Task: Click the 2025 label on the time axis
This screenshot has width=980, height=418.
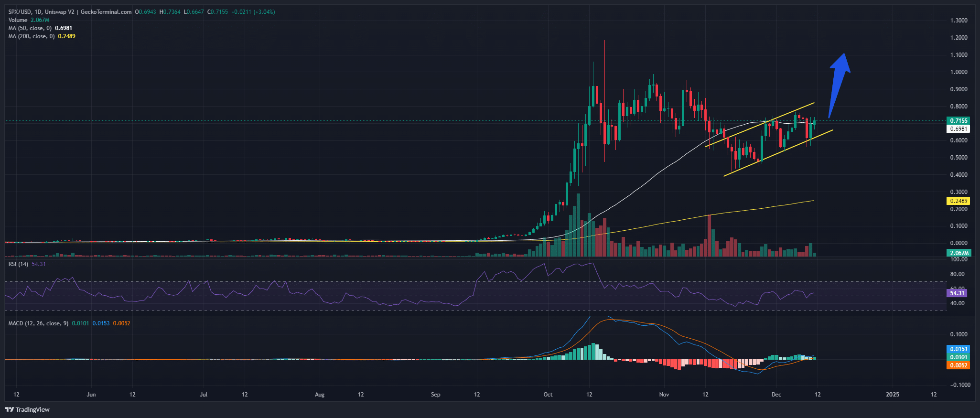Action: (893, 395)
